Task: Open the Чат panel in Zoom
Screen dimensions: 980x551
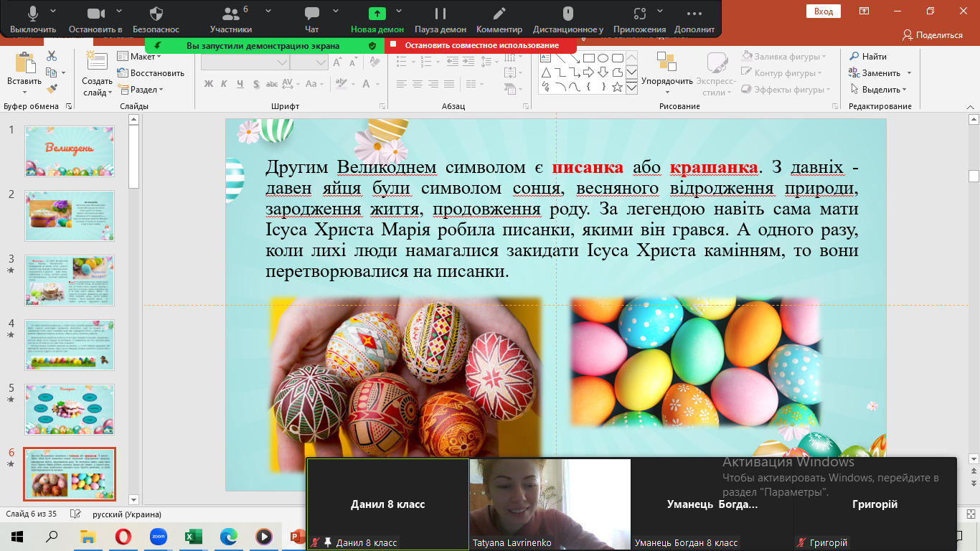Action: pos(311,14)
